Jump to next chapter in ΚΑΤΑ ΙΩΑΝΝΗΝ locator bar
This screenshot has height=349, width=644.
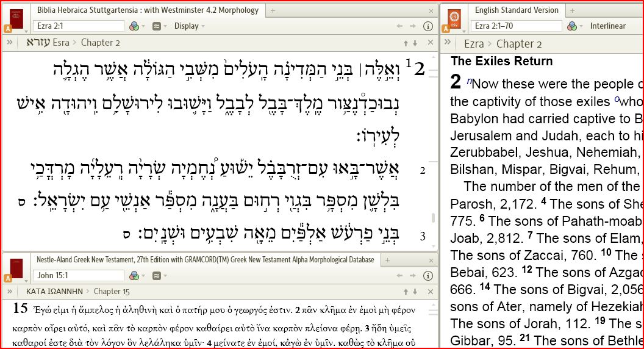coord(415,292)
